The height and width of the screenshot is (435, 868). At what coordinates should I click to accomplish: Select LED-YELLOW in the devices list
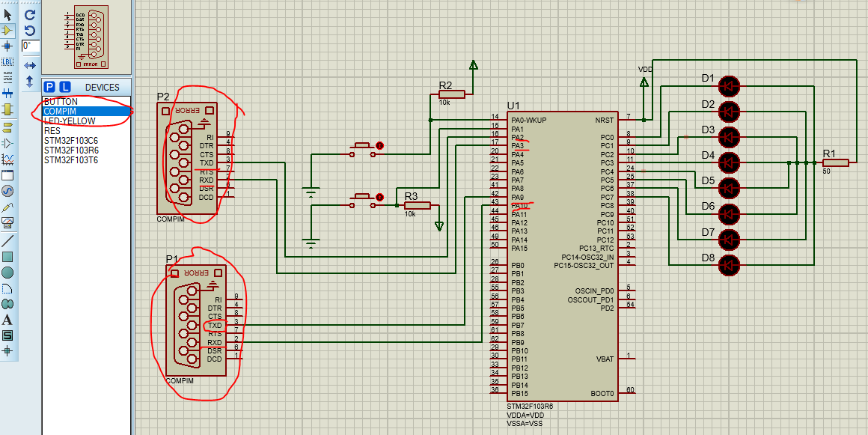pos(86,121)
